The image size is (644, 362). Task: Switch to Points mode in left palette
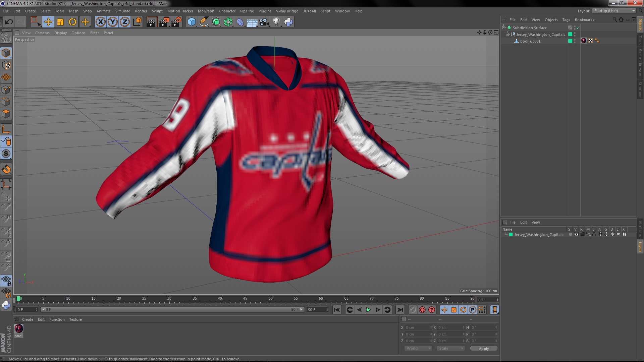(x=6, y=90)
